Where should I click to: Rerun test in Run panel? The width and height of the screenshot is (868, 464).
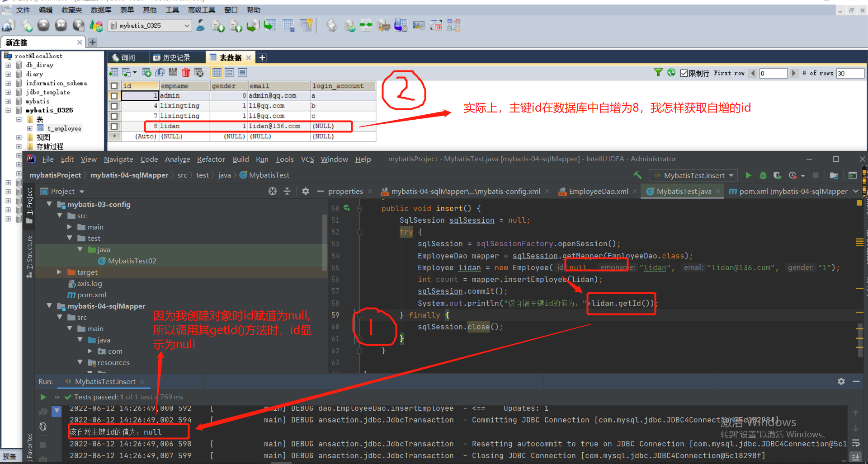click(43, 397)
